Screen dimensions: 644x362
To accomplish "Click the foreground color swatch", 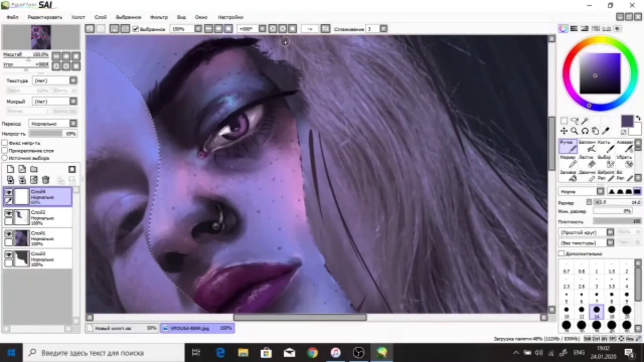I will point(626,121).
